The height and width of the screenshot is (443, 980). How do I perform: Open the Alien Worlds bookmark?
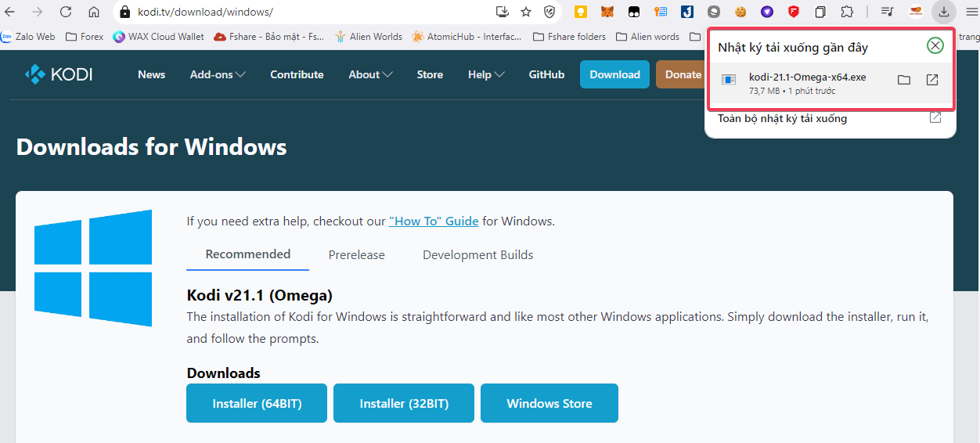click(368, 36)
